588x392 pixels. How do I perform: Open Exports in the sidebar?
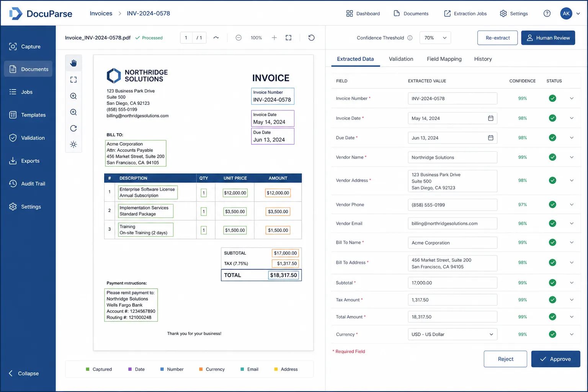click(x=28, y=161)
